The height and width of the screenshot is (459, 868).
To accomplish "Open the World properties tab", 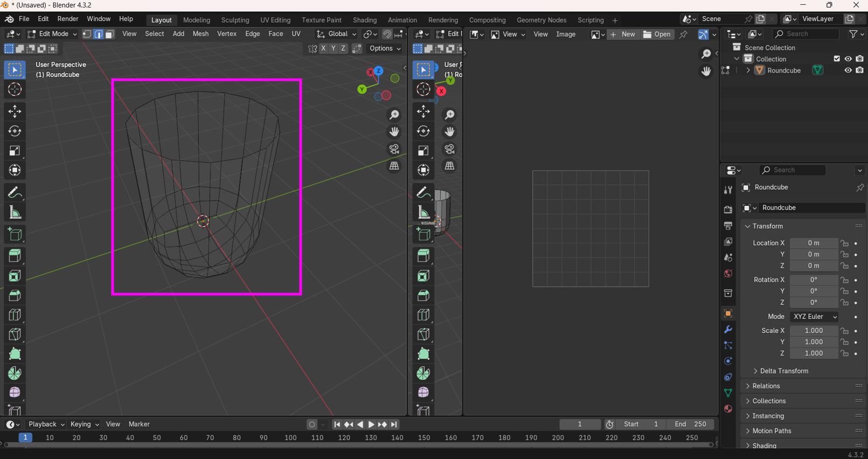I will pyautogui.click(x=728, y=274).
